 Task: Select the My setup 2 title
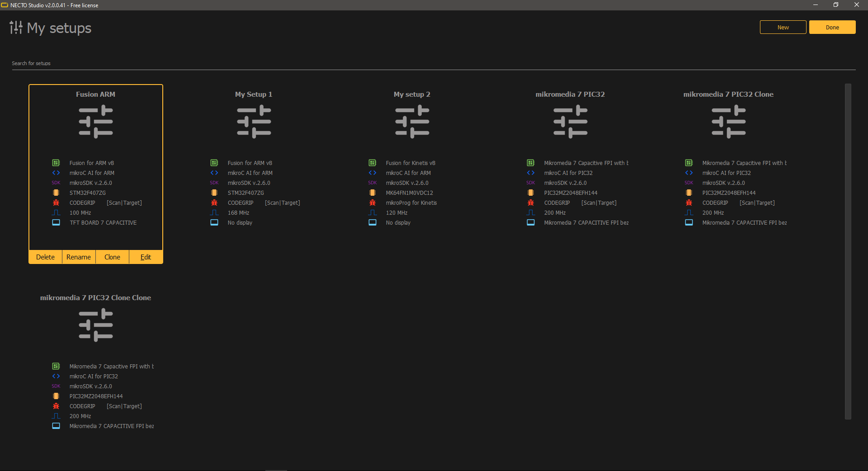click(x=412, y=94)
